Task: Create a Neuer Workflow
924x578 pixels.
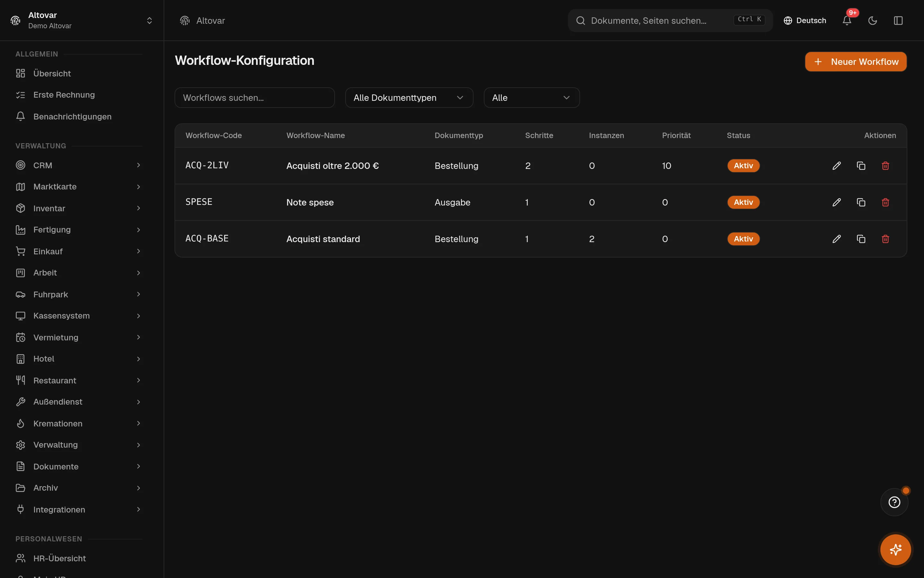Action: [856, 62]
